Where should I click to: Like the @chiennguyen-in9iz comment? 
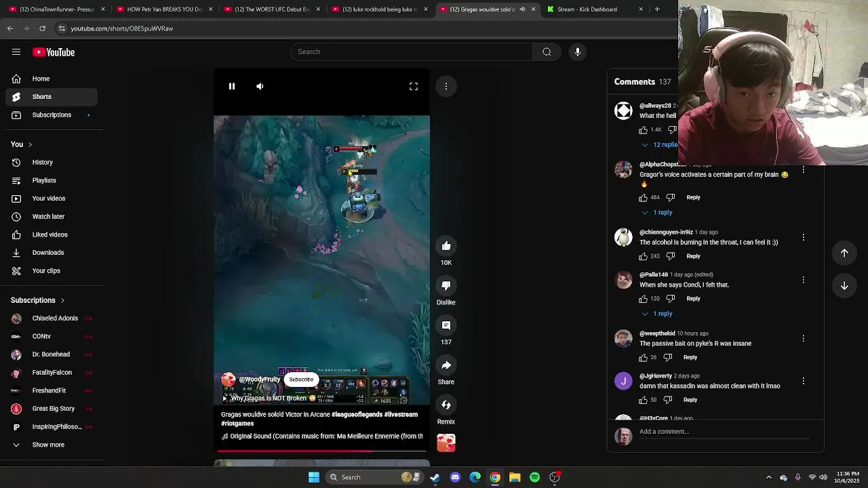(x=643, y=256)
